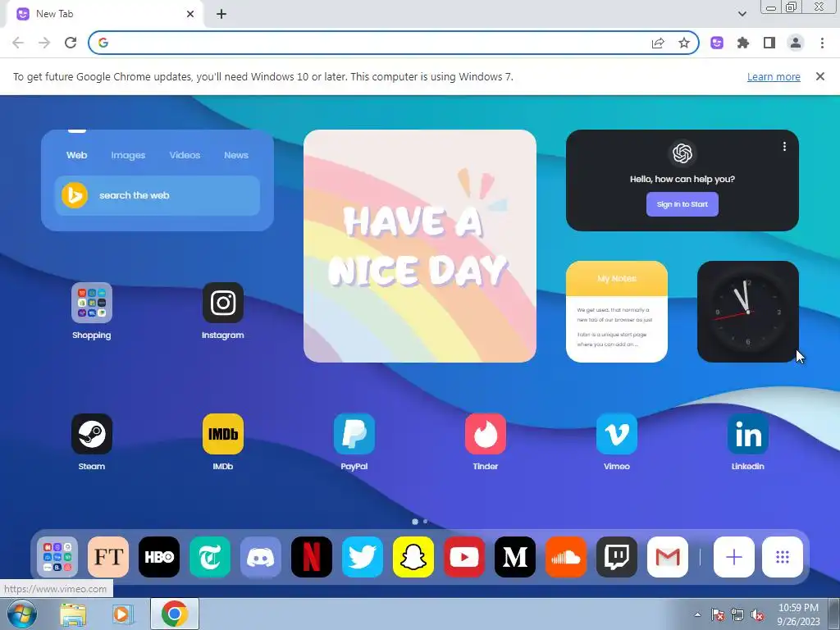Open the Tinder shortcut
The width and height of the screenshot is (840, 630).
point(486,434)
